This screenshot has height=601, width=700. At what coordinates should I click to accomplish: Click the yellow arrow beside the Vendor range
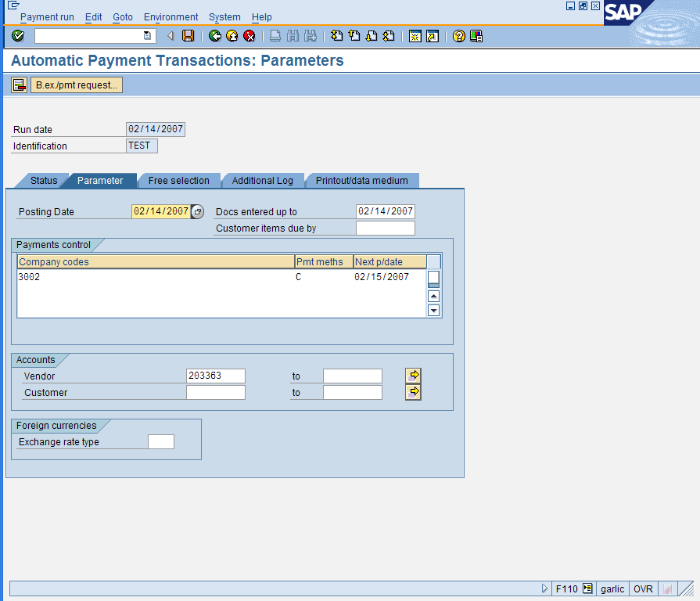coord(412,375)
